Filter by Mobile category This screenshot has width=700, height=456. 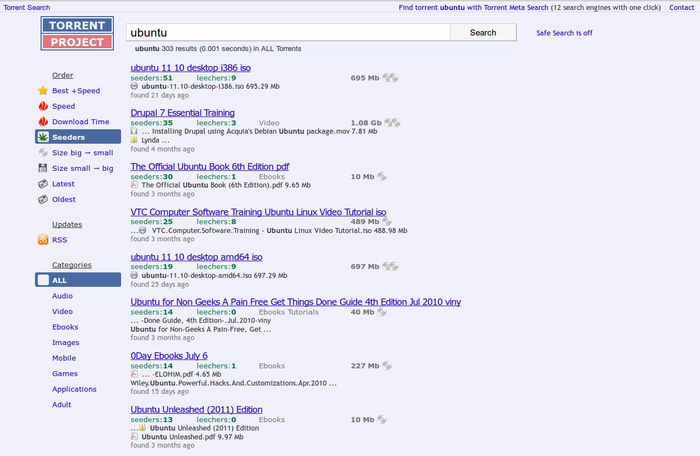coord(64,358)
